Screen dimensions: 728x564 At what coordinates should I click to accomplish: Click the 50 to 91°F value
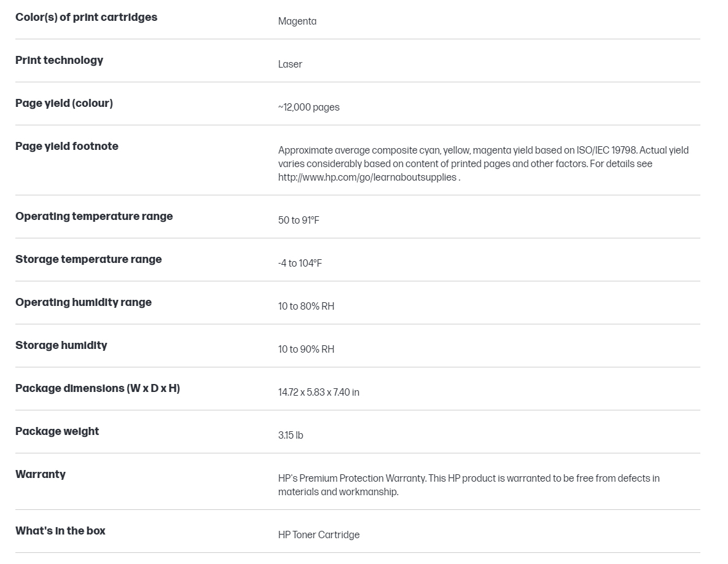click(299, 220)
